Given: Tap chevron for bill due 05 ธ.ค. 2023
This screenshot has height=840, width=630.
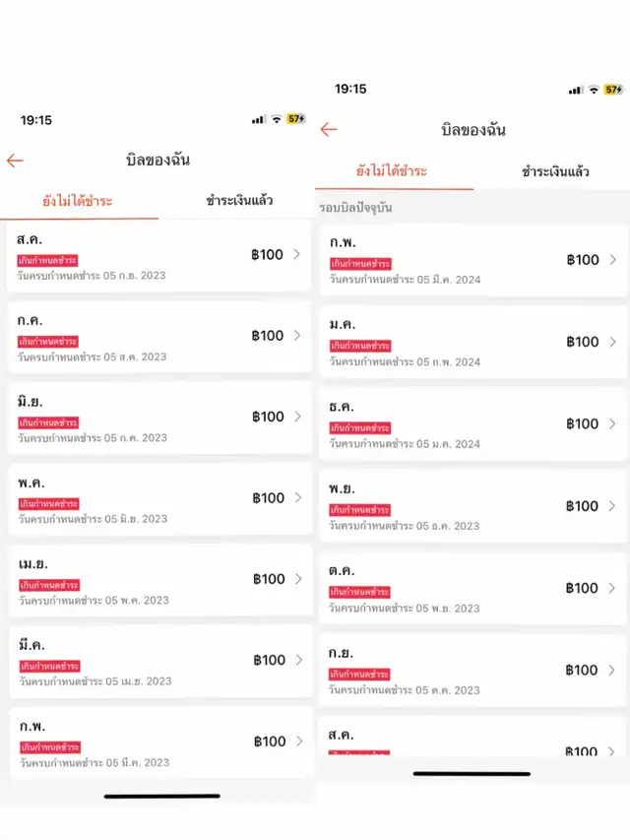Looking at the screenshot, I should pos(612,506).
